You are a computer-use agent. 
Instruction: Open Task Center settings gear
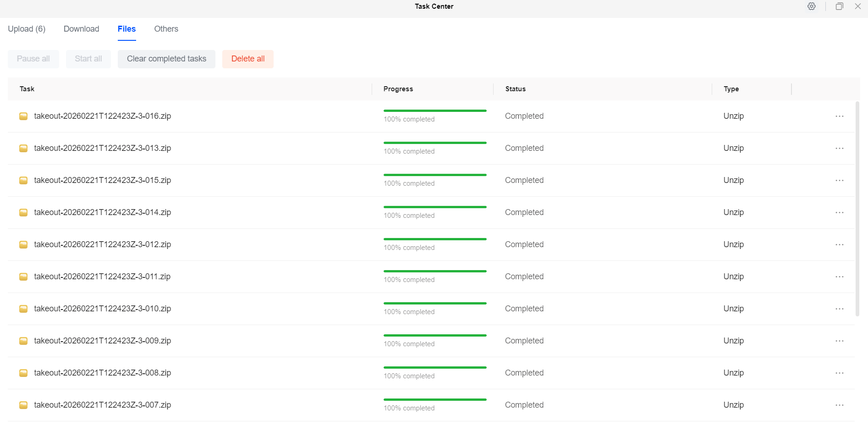pyautogui.click(x=811, y=6)
